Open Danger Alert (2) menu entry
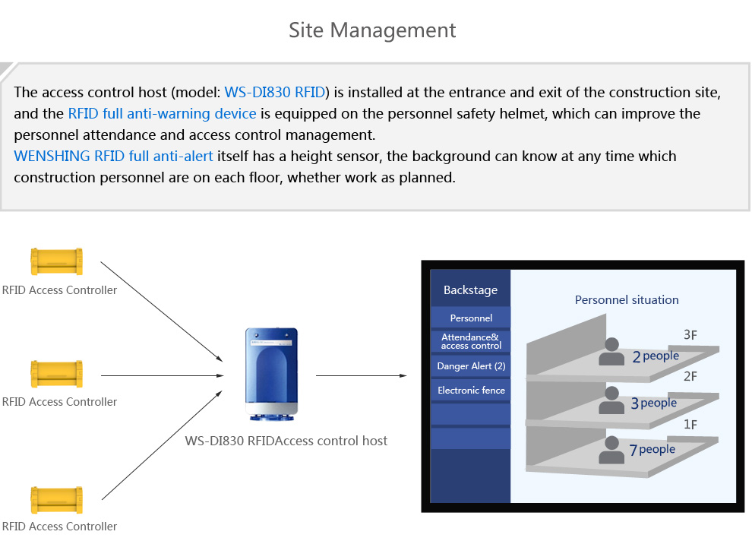Viewport: 752px width, 560px height. tap(471, 366)
